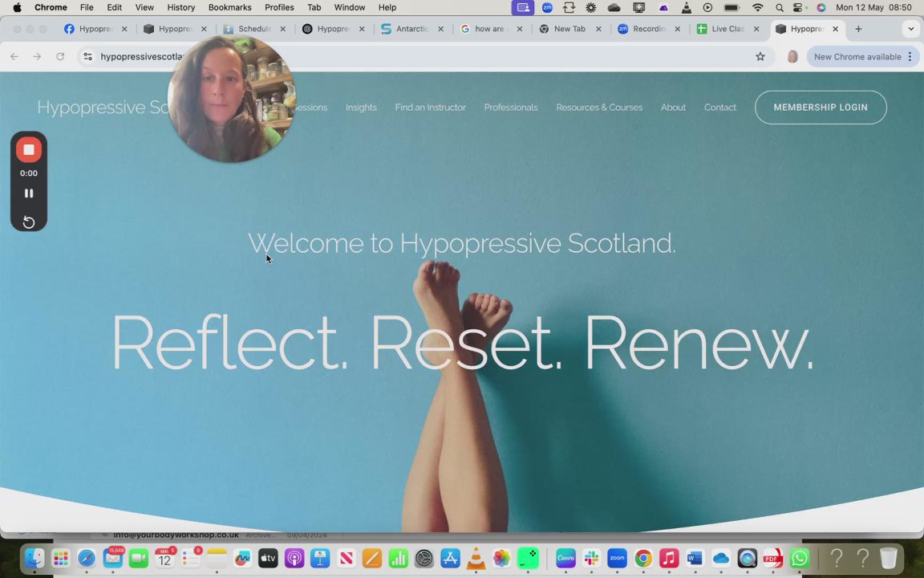Open the Insights nav link

[361, 108]
